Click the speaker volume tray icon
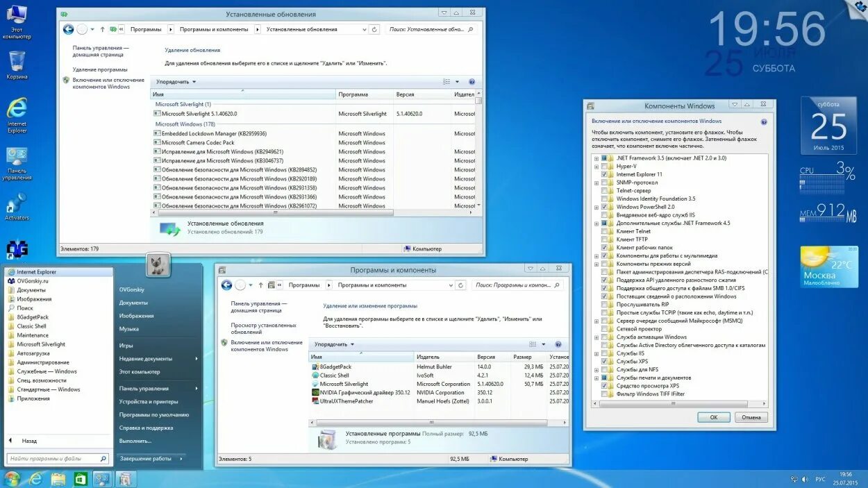 (x=805, y=479)
